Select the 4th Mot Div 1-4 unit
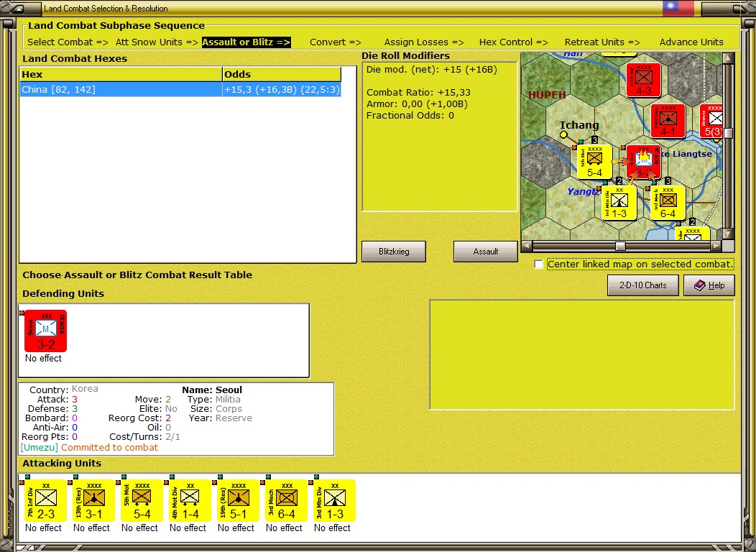Viewport: 756px width, 552px height. (190, 500)
